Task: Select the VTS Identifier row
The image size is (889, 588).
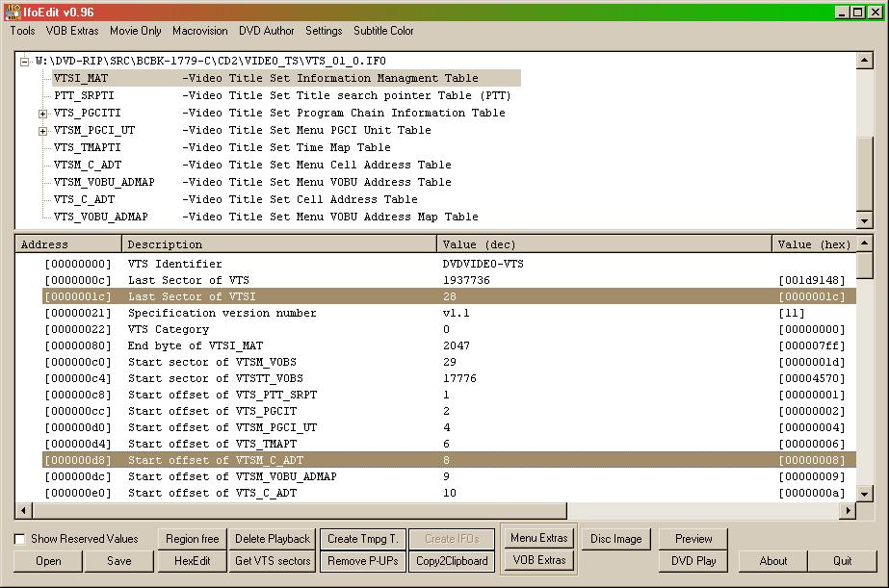Action: click(449, 264)
